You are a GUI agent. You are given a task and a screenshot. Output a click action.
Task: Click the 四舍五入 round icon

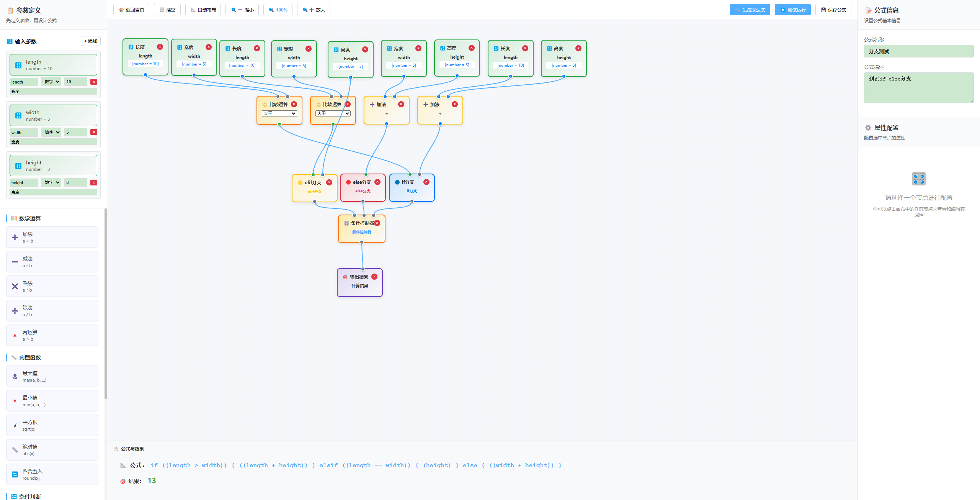[x=15, y=474]
